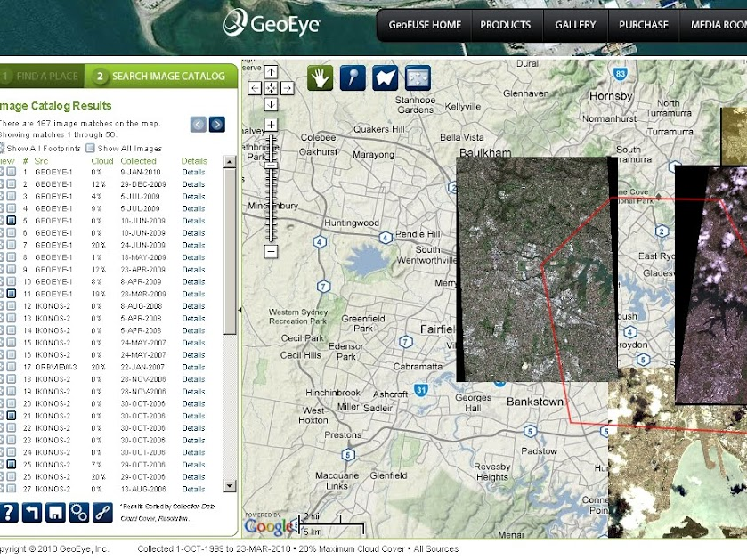This screenshot has width=747, height=560.
Task: Go to previous page of results
Action: click(199, 125)
